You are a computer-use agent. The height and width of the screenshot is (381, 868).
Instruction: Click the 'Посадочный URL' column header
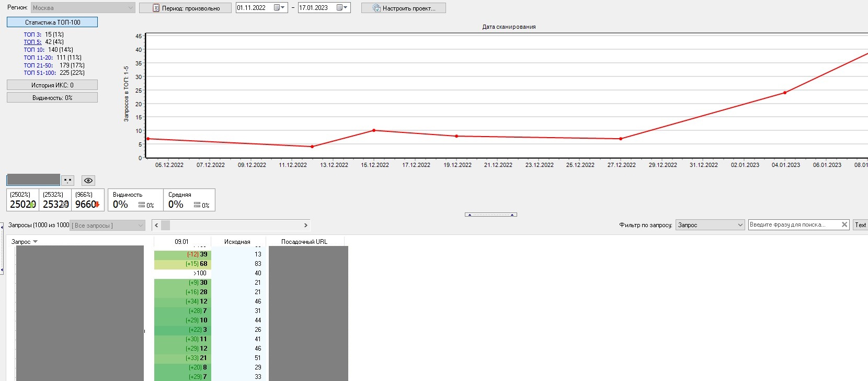(304, 242)
